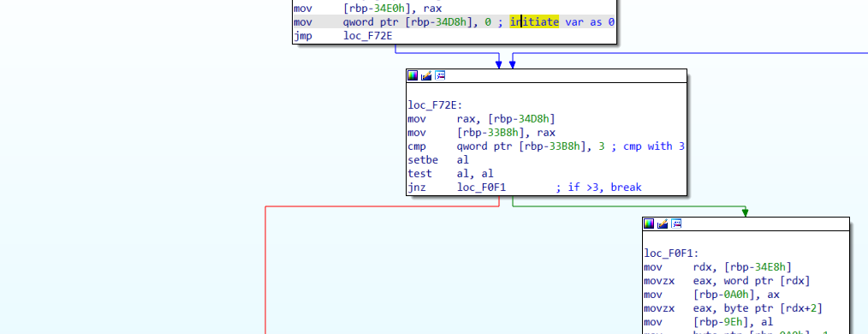
Task: Click 'mov [rbp-34E0h], rax' line
Action: tap(367, 9)
